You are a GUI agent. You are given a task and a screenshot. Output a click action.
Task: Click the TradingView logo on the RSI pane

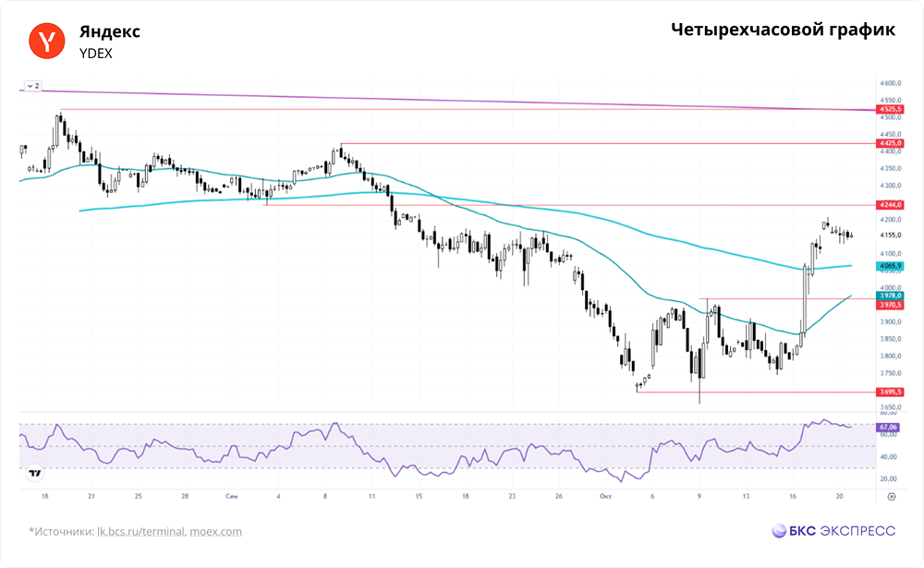click(x=35, y=473)
